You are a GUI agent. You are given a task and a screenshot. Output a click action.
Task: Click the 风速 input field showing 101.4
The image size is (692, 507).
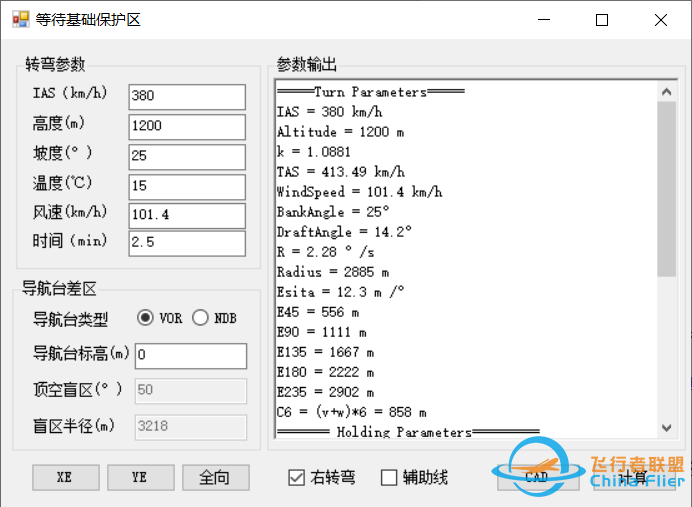click(187, 216)
